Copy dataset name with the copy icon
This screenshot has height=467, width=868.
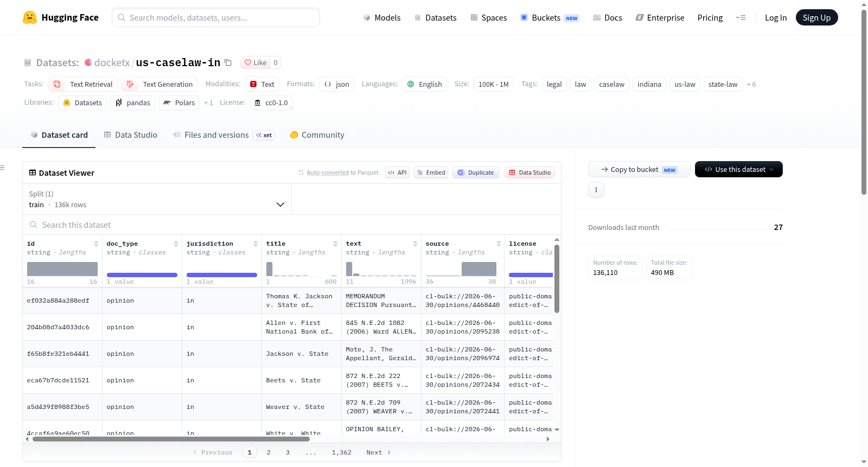tap(228, 62)
